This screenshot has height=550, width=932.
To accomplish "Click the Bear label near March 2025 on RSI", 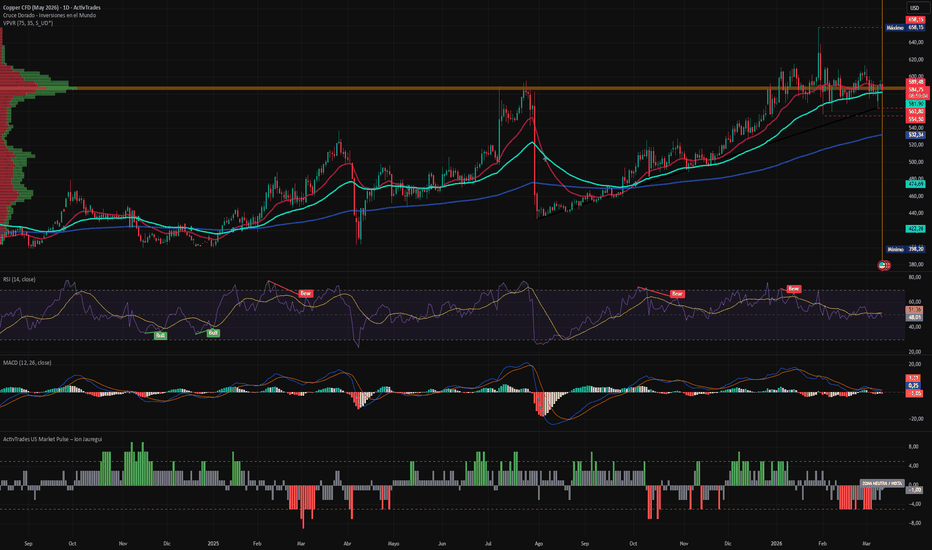I will click(305, 293).
